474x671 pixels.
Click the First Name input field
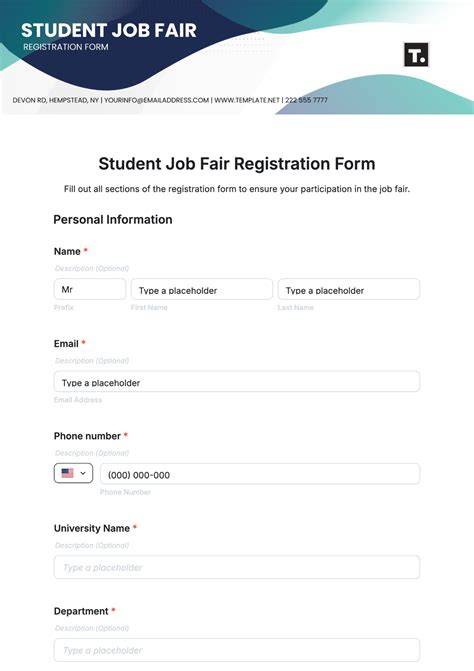point(201,289)
